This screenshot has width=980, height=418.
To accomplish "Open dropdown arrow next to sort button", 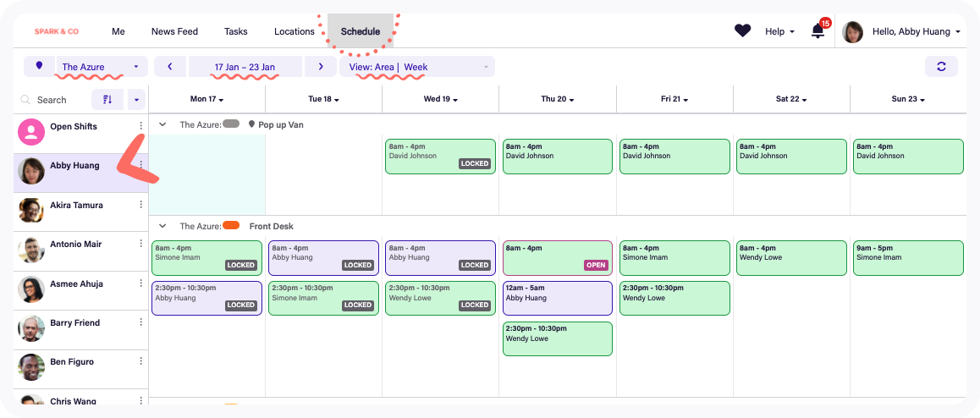I will pos(136,99).
